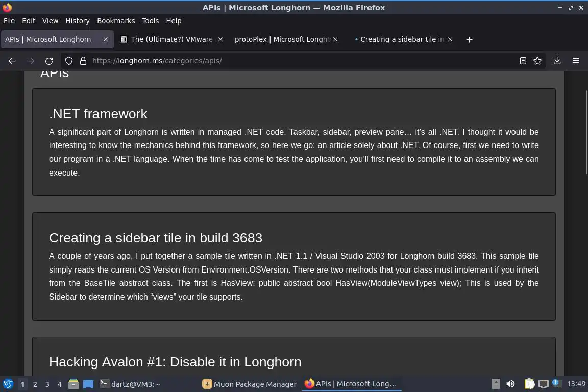Open the History menu
The height and width of the screenshot is (392, 588).
[x=78, y=21]
